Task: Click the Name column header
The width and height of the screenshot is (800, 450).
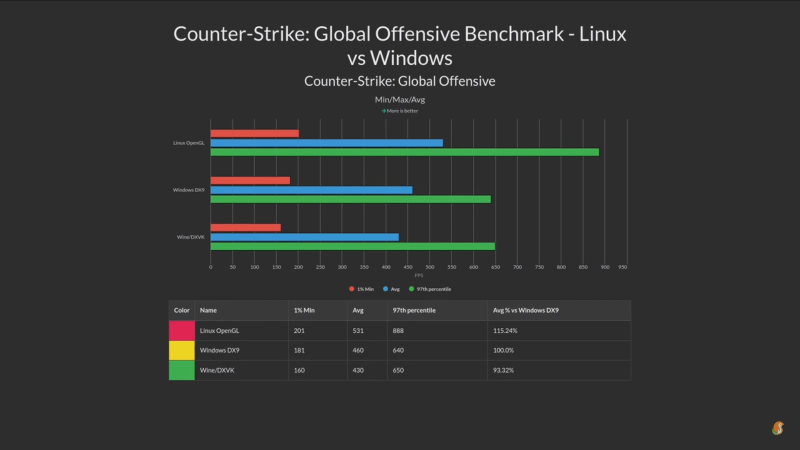Action: [x=209, y=311]
